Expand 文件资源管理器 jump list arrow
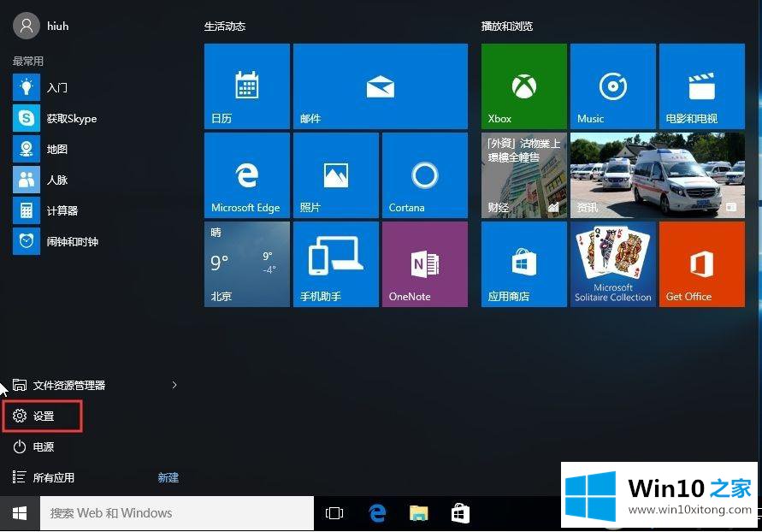The height and width of the screenshot is (532, 762). tap(174, 385)
